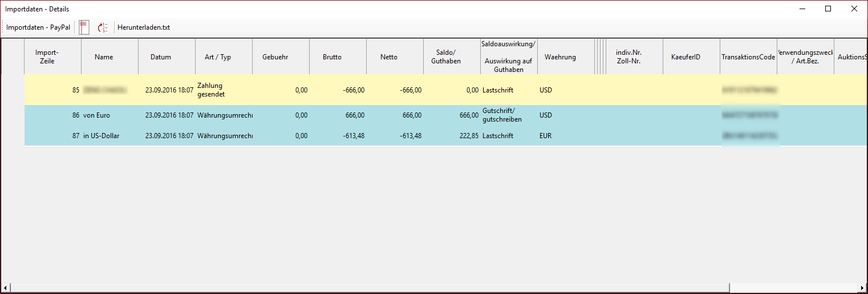868x294 pixels.
Task: Click the Saldo/Guthaben column header
Action: (452, 57)
